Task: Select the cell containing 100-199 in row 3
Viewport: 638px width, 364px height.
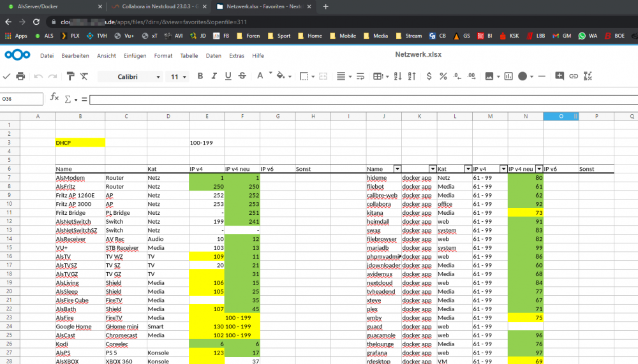Action: 207,143
